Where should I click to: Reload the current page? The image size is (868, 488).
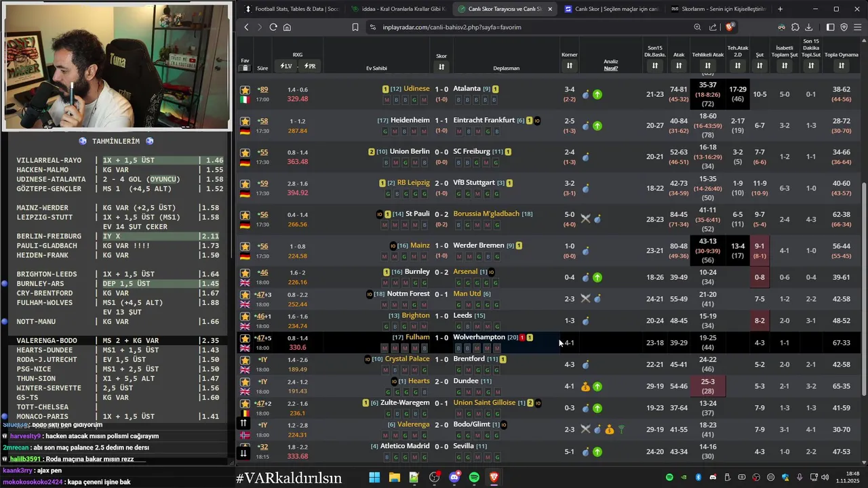[x=273, y=27]
